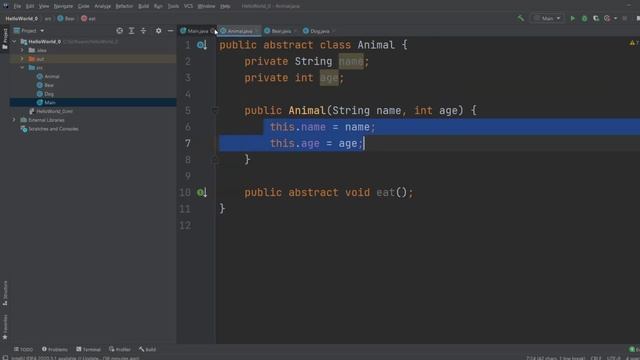Open Build tool window
640x360 pixels.
pyautogui.click(x=147, y=349)
